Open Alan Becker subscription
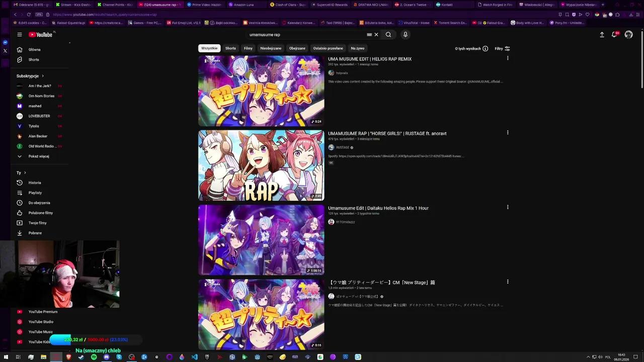Image resolution: width=644 pixels, height=362 pixels. point(38,136)
